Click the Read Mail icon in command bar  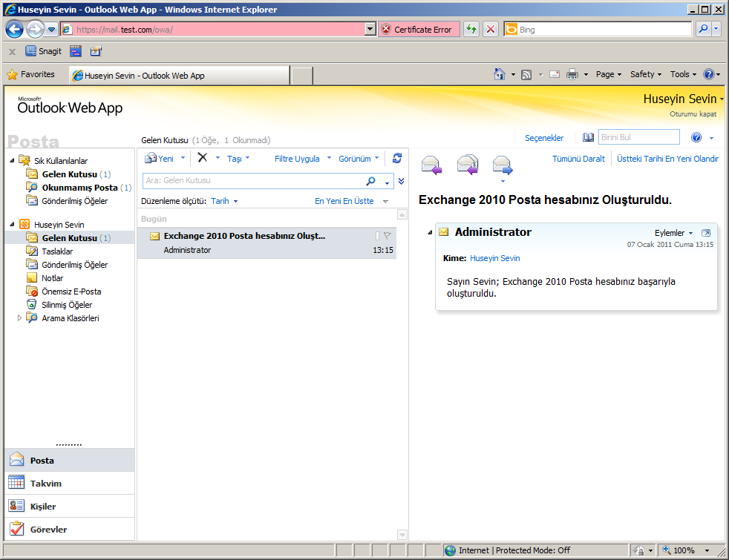[x=555, y=74]
